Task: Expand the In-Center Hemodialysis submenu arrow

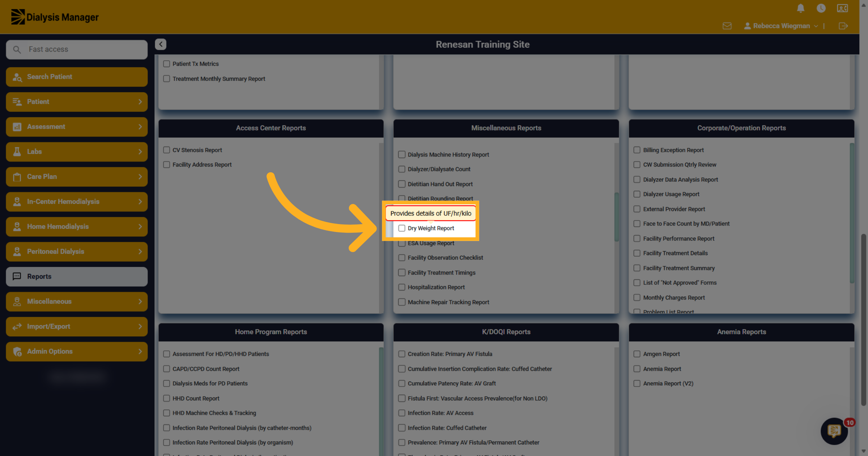Action: 140,202
